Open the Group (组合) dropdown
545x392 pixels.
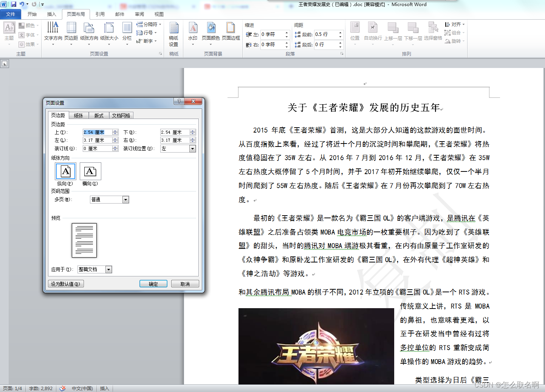(455, 33)
